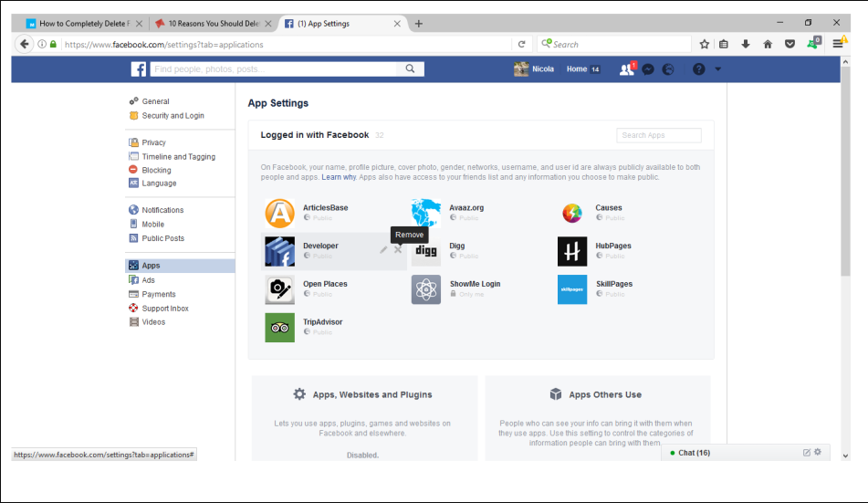Image resolution: width=868 pixels, height=503 pixels.
Task: Expand the account dropdown arrow
Action: pyautogui.click(x=718, y=69)
